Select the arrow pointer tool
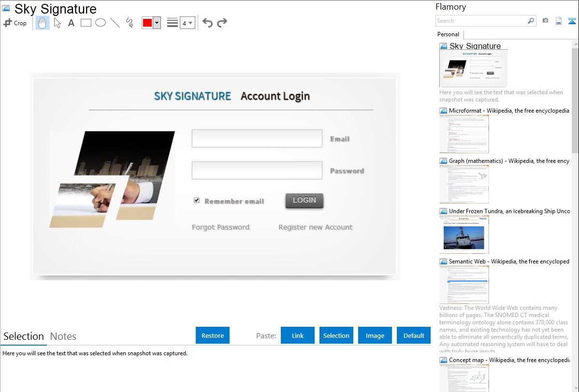579x392 pixels. pos(57,23)
